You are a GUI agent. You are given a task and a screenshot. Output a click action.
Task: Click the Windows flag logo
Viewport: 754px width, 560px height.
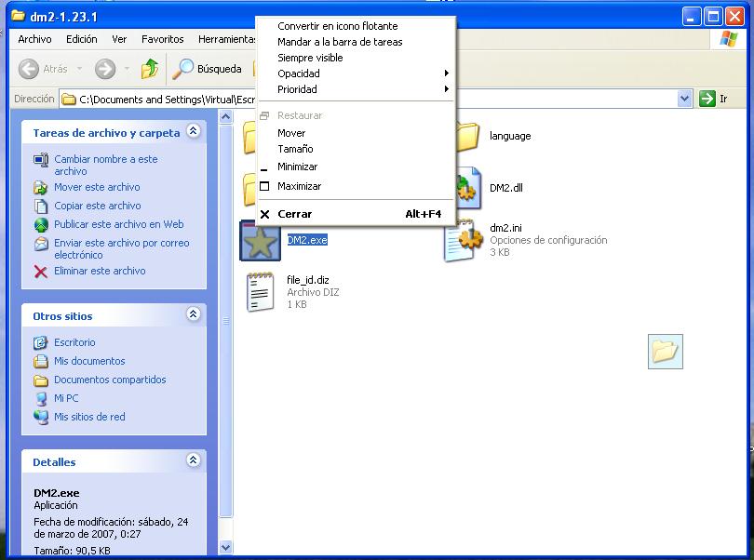729,39
